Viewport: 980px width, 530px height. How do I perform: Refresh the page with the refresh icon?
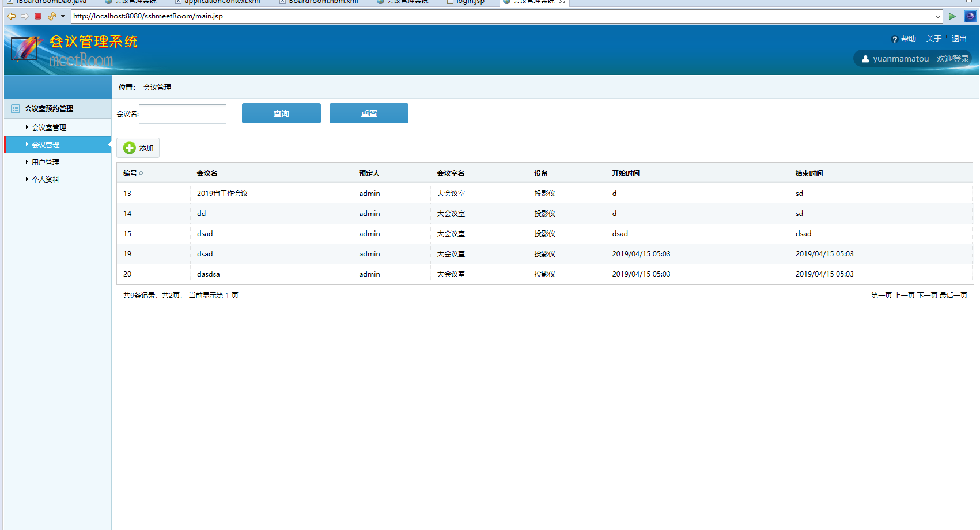point(52,16)
